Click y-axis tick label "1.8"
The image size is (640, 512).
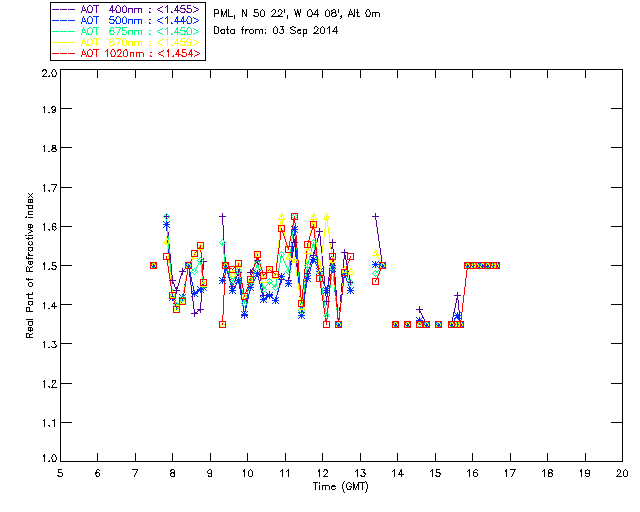49,148
